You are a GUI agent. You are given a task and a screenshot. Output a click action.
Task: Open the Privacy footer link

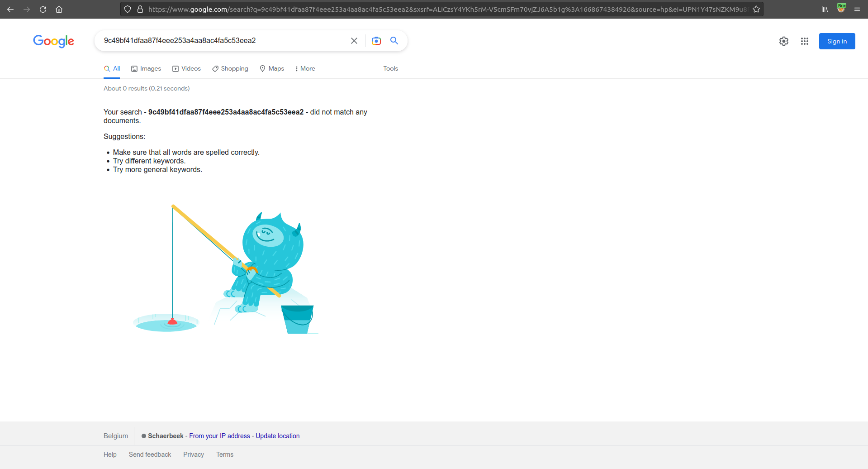click(194, 455)
